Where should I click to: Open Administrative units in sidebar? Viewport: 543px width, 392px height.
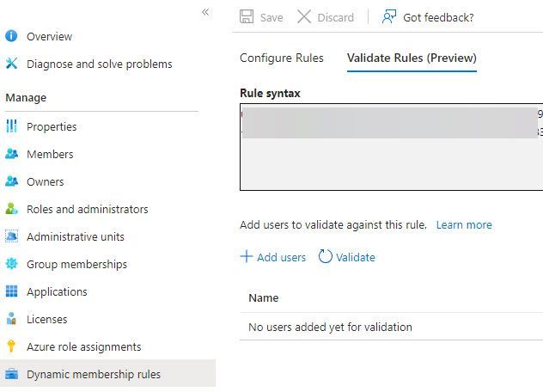point(76,236)
